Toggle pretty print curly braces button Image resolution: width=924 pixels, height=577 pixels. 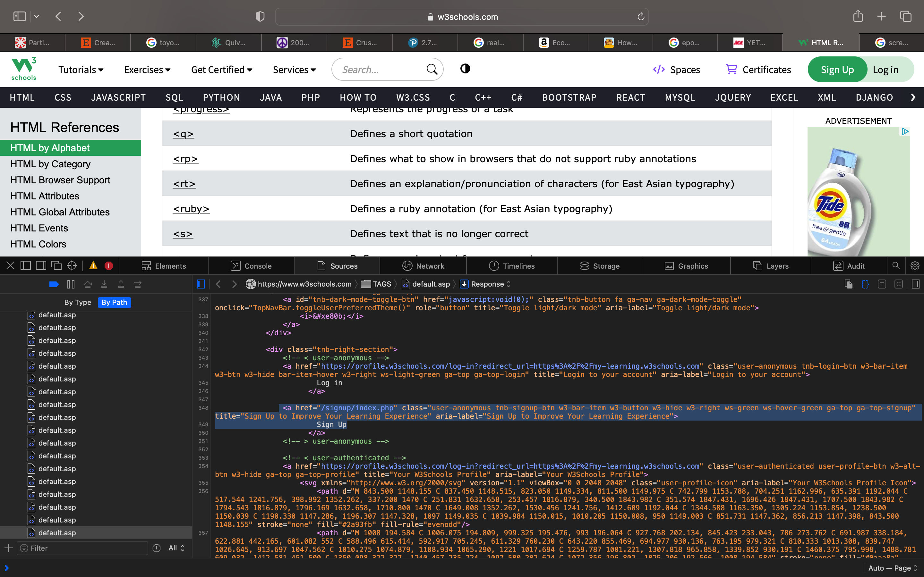pyautogui.click(x=865, y=284)
